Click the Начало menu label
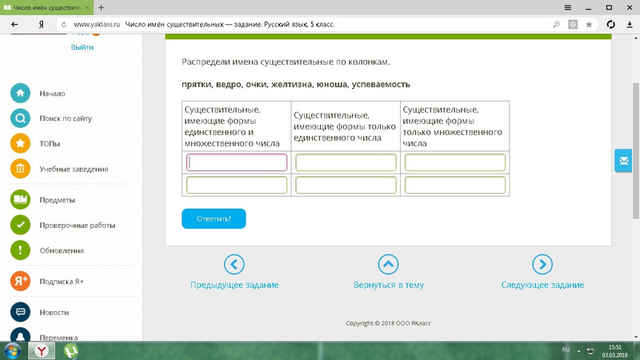Screen dimensions: 640x360 pos(52,93)
